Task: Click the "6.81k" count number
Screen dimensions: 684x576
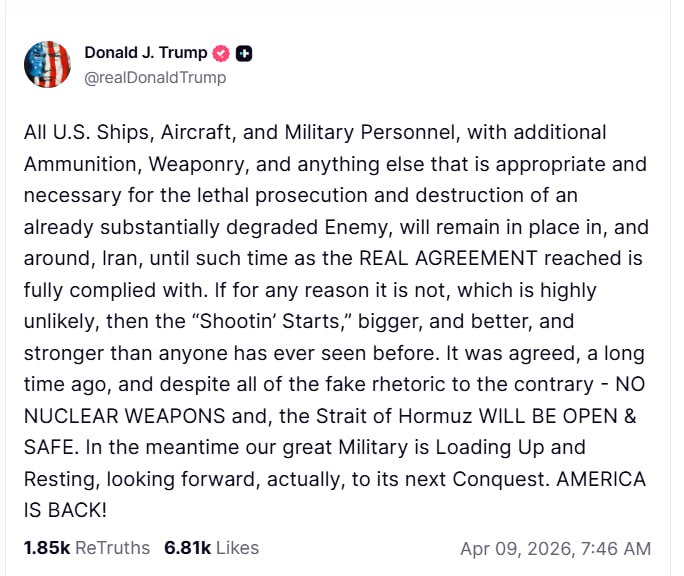Action: (x=187, y=548)
